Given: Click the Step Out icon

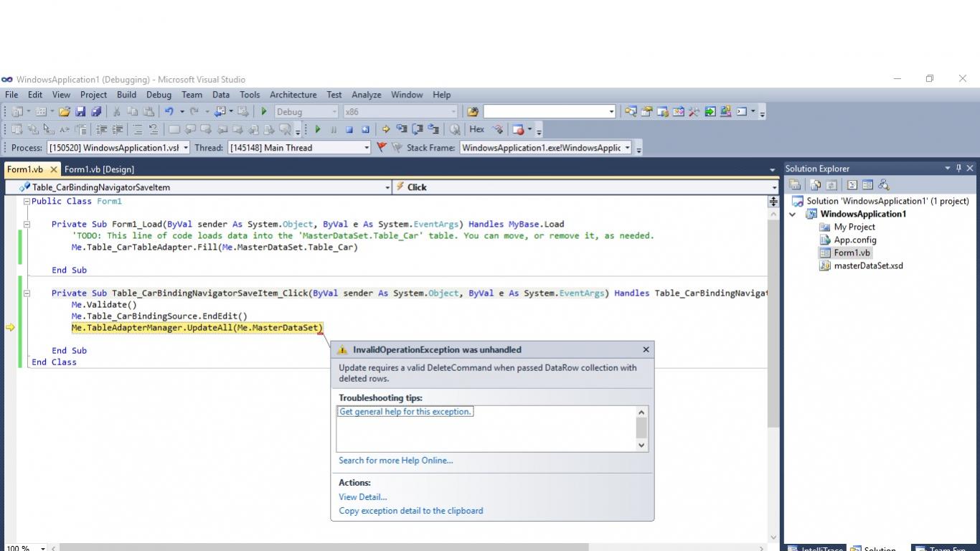Looking at the screenshot, I should coord(433,129).
